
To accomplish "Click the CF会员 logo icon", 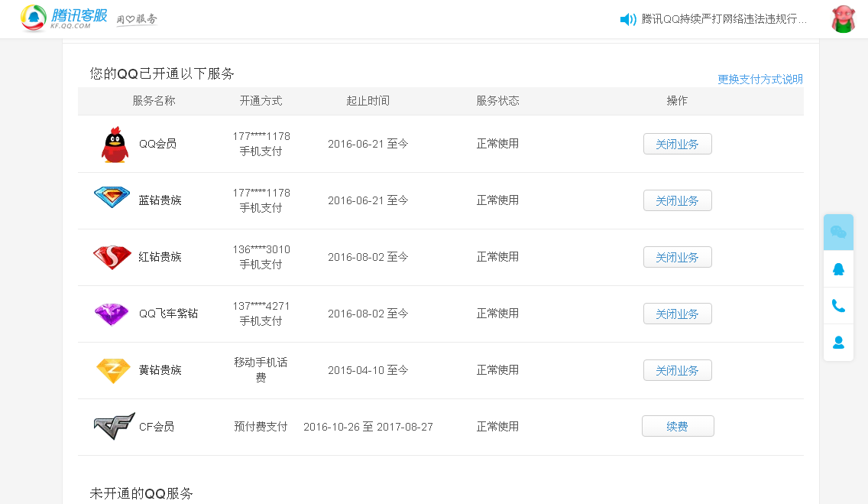I will [x=114, y=426].
